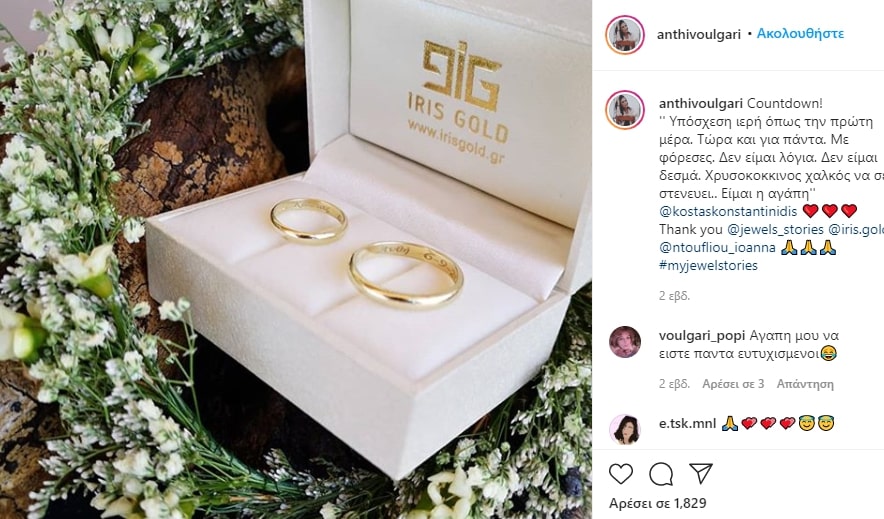884x519 pixels.
Task: Visit @kostaskonstantinidis mention
Action: (728, 211)
